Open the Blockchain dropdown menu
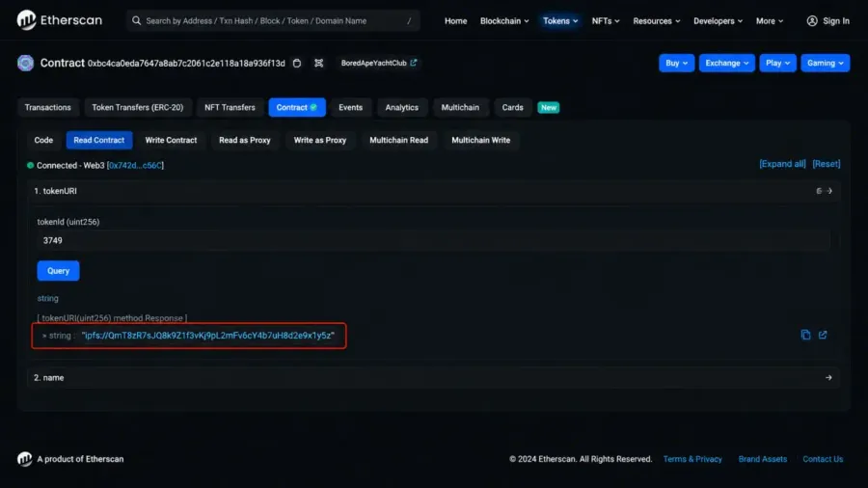 click(504, 21)
